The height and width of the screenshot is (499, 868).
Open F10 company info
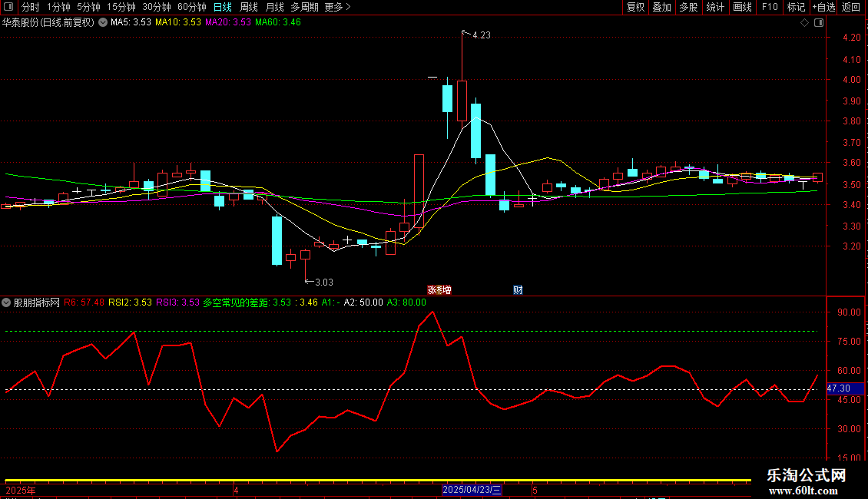tap(770, 7)
